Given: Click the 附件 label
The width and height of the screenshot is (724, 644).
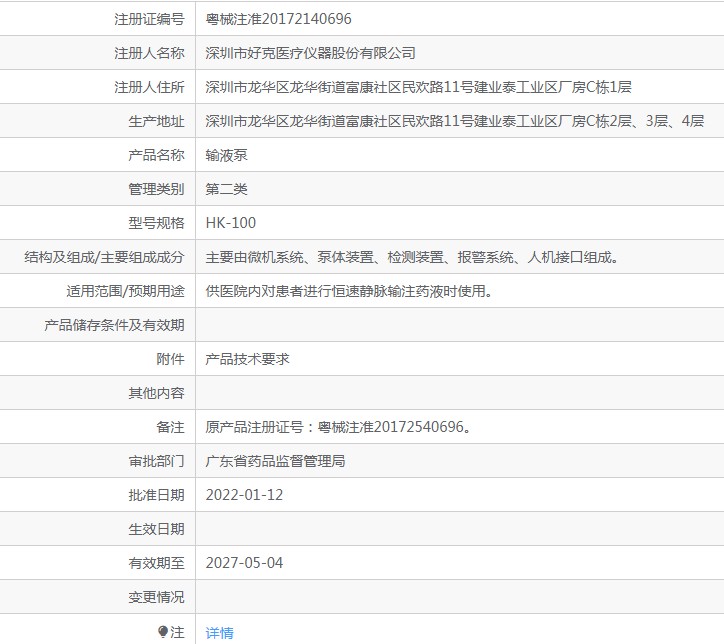Looking at the screenshot, I should point(170,359).
